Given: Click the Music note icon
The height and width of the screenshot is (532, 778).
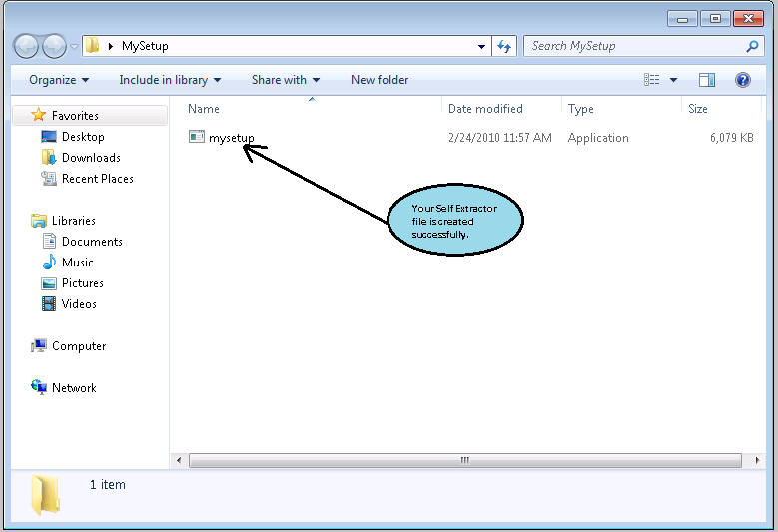Looking at the screenshot, I should [49, 262].
